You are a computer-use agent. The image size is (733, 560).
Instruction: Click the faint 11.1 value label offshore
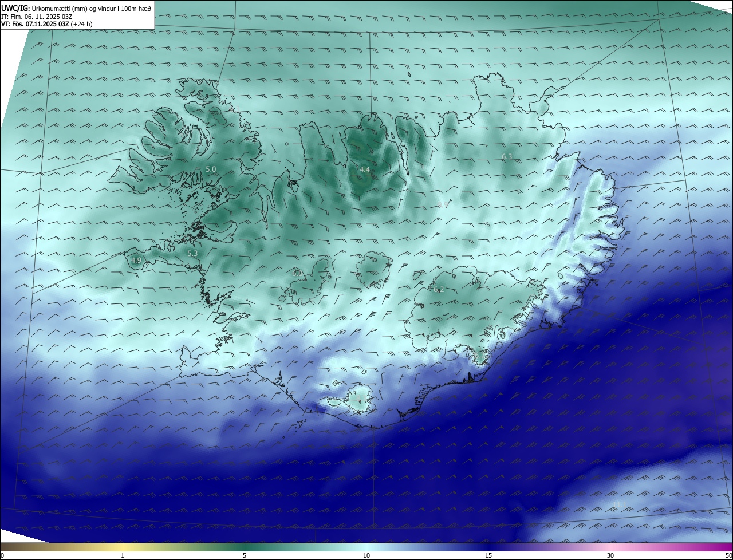620,505
